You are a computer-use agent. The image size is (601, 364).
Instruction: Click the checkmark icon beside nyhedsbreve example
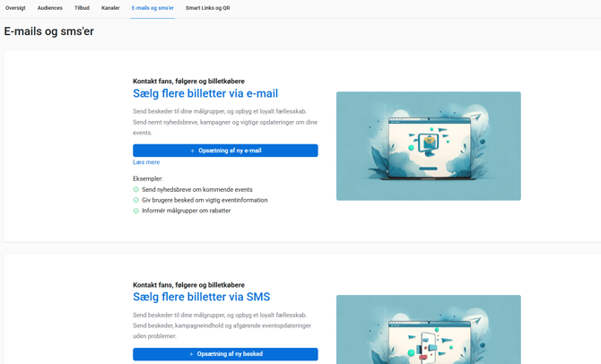point(136,190)
